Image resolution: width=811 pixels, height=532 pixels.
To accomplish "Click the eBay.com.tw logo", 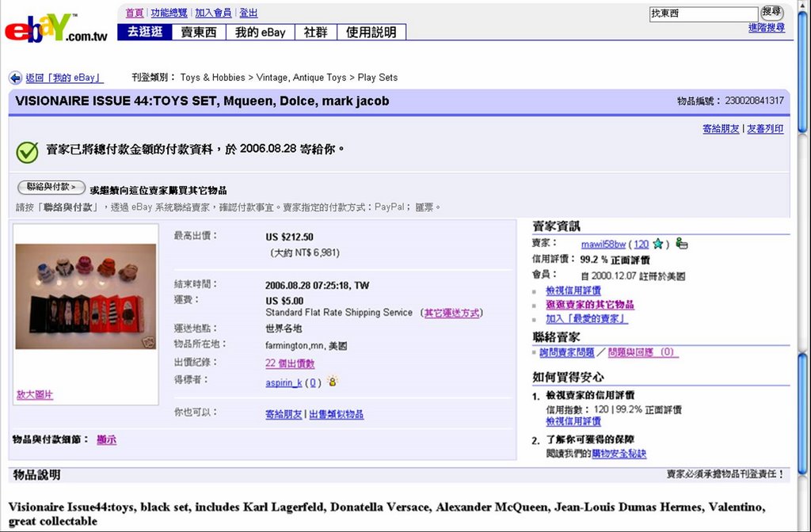I will coord(56,28).
